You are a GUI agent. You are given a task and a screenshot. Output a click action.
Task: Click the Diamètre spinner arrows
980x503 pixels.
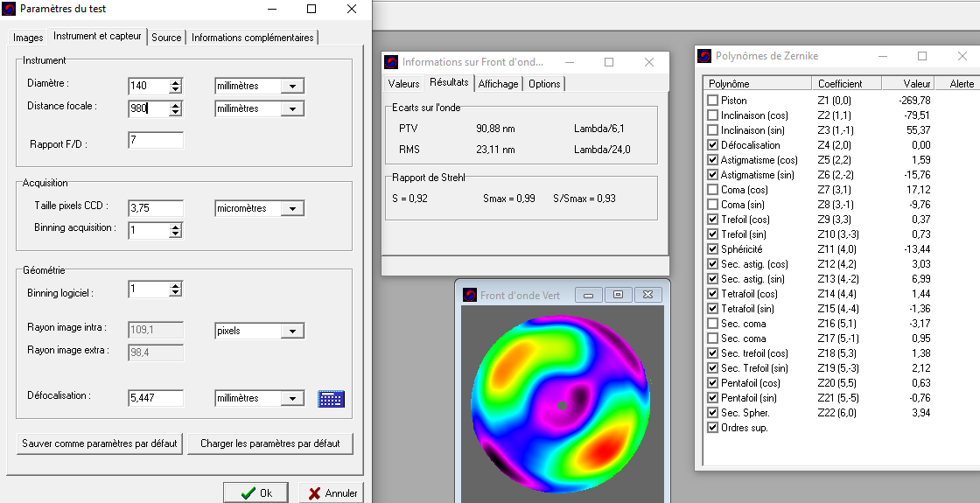176,87
